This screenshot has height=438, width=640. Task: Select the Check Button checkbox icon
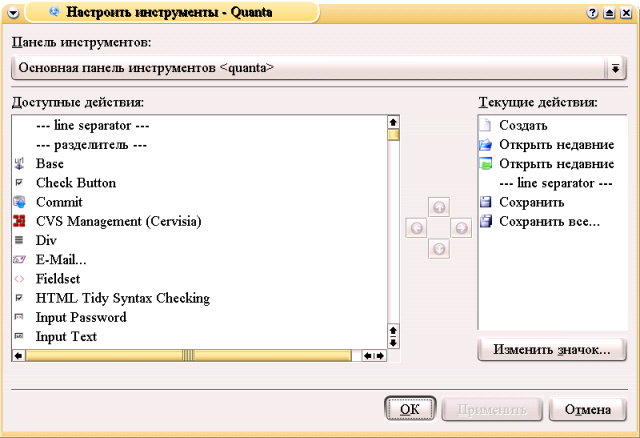click(x=19, y=183)
